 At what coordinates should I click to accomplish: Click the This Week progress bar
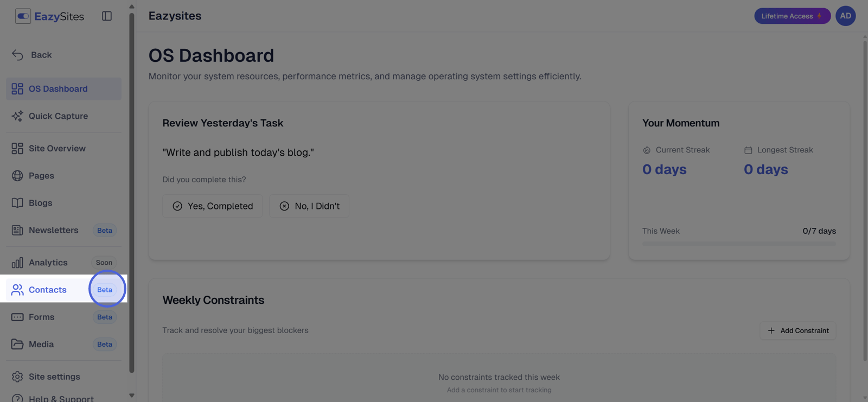[739, 244]
